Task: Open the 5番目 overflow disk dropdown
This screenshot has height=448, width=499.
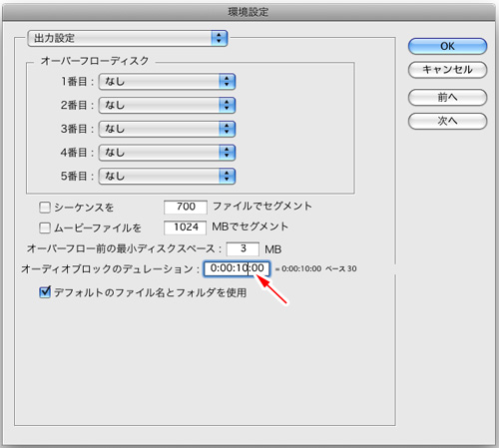Action: point(167,176)
